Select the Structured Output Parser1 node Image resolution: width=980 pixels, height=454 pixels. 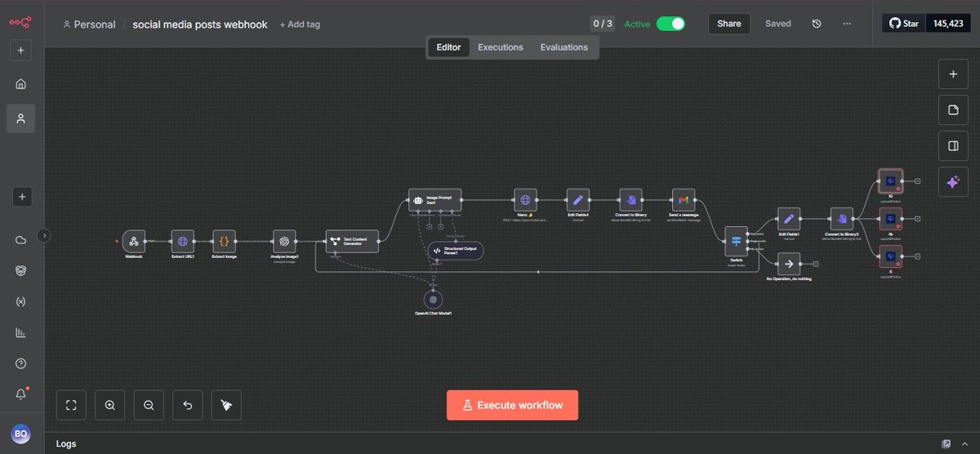(x=456, y=251)
